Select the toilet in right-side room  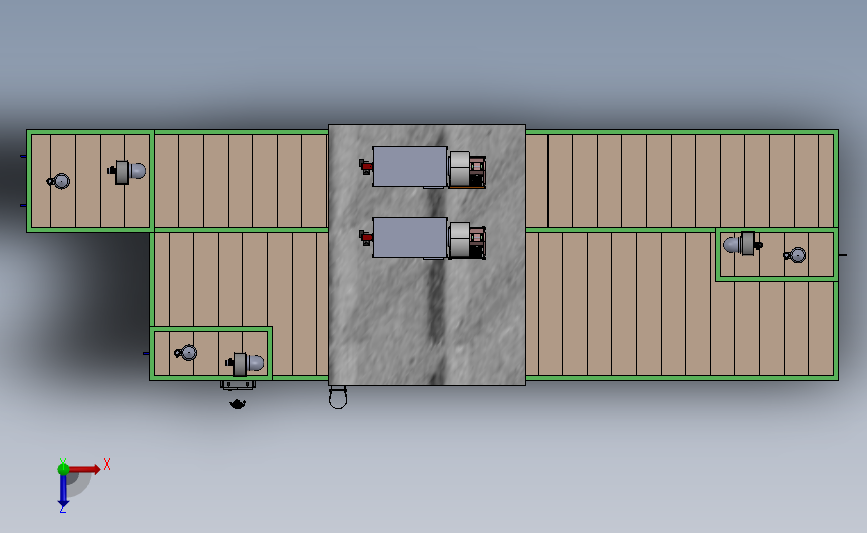coord(743,243)
